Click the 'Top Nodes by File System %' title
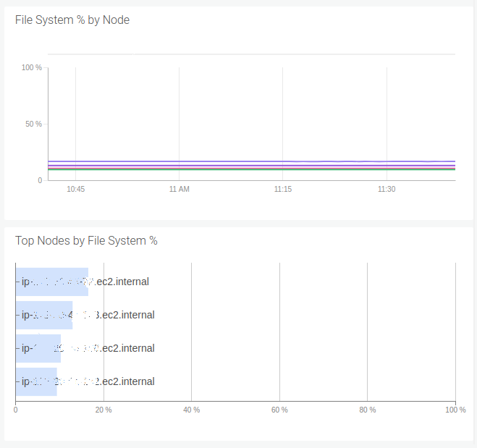The image size is (477, 448). (x=86, y=240)
